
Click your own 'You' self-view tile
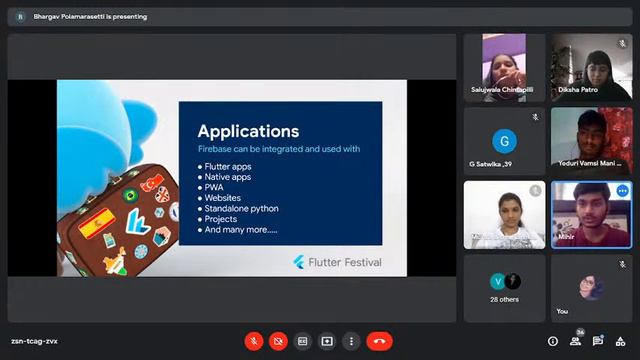591,289
